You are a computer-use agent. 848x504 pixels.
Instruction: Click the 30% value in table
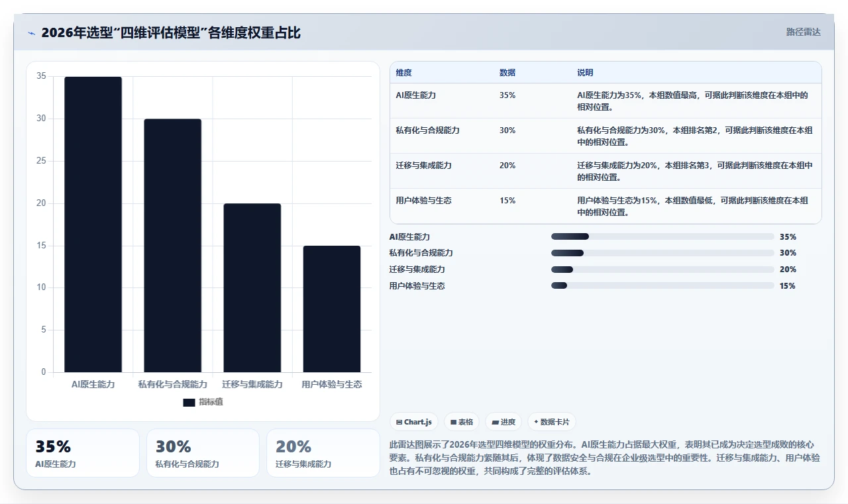pos(507,130)
